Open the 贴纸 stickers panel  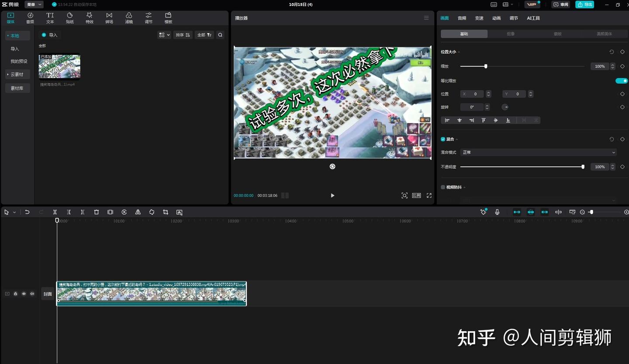[x=70, y=18]
